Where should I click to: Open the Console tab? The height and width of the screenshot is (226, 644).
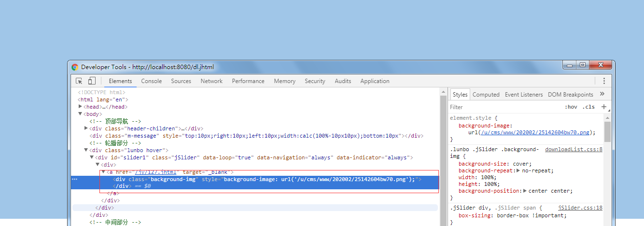click(152, 81)
